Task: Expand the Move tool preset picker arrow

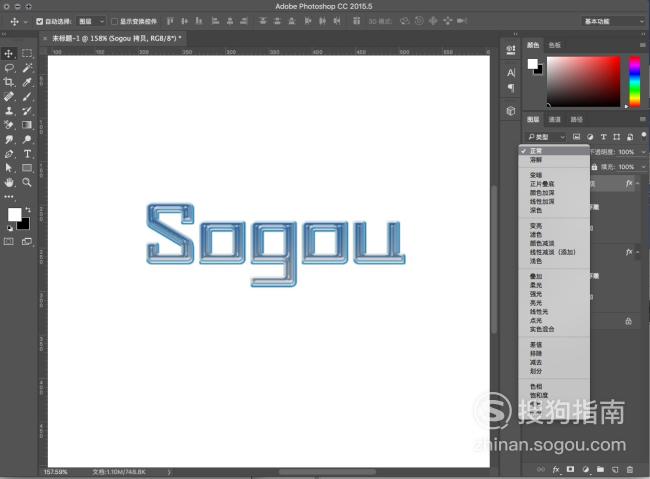Action: 26,22
